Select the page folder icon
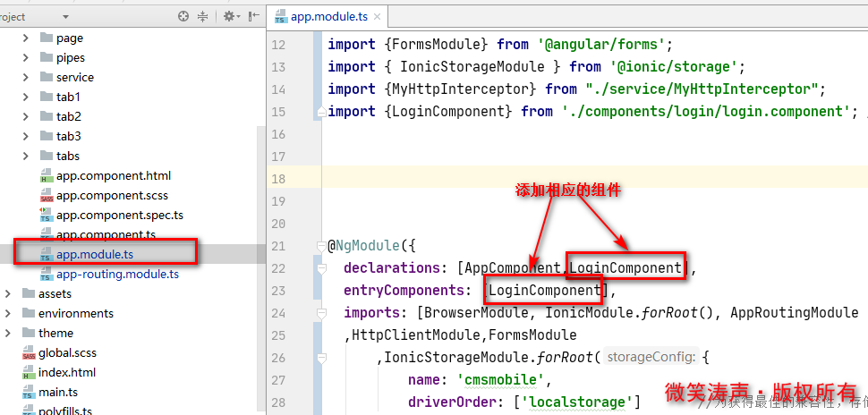 [x=47, y=38]
